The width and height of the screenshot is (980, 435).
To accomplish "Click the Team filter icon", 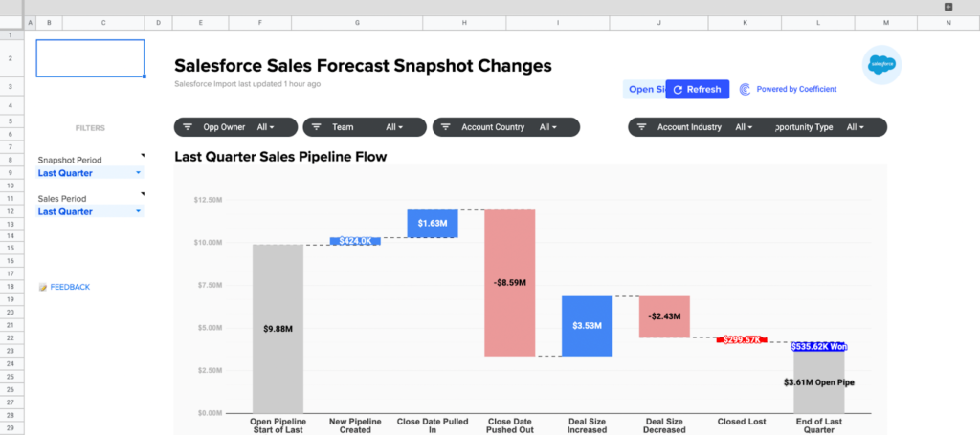I will coord(317,127).
